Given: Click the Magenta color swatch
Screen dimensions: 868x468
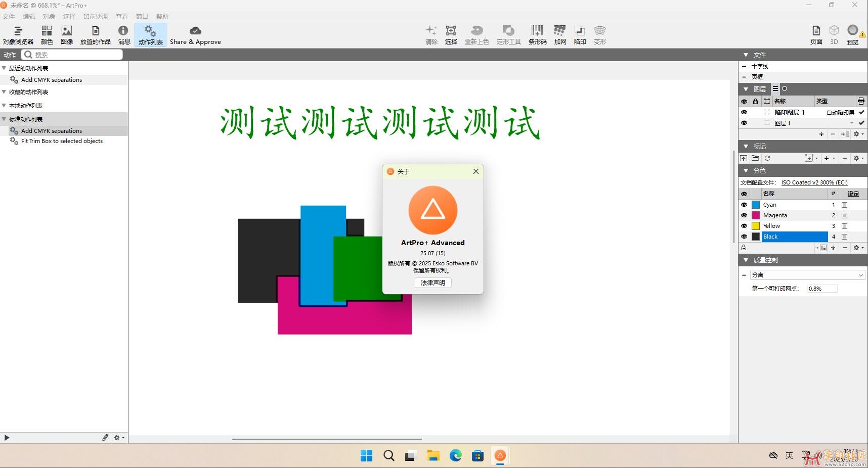Looking at the screenshot, I should point(756,215).
